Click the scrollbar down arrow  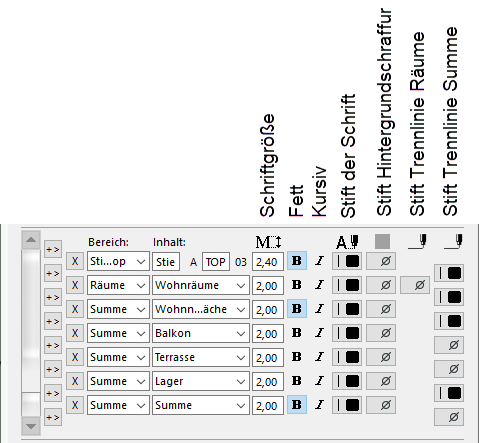click(x=31, y=426)
